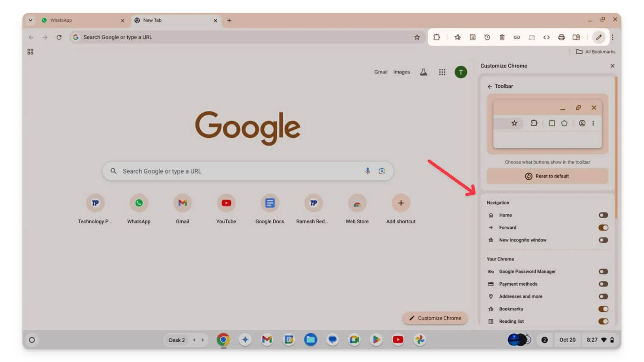
Task: Go back with the back arrow
Action: [x=31, y=37]
